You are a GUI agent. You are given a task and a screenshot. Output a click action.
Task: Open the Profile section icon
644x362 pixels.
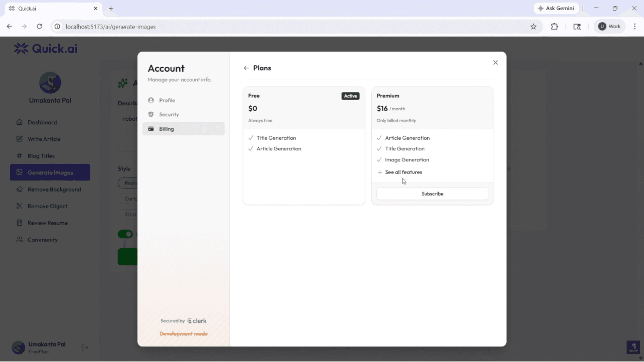point(151,100)
